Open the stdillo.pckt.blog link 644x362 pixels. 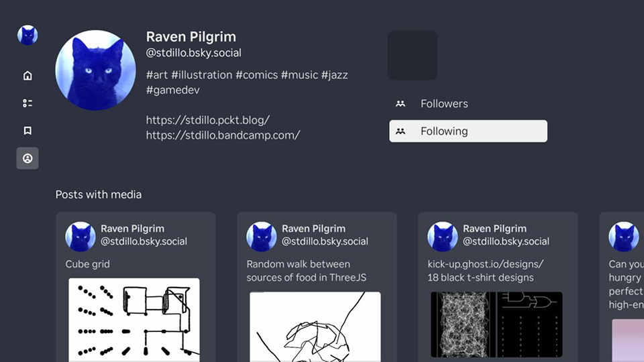(208, 120)
